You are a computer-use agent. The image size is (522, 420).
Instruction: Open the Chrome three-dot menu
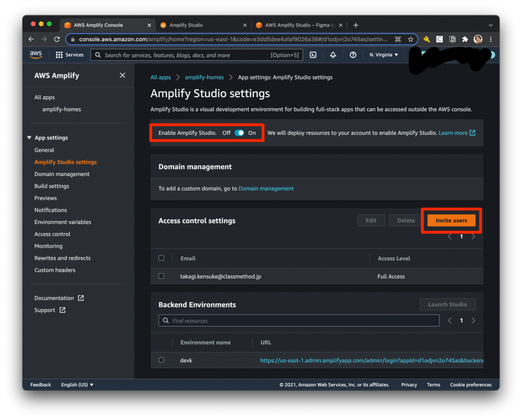coord(490,39)
